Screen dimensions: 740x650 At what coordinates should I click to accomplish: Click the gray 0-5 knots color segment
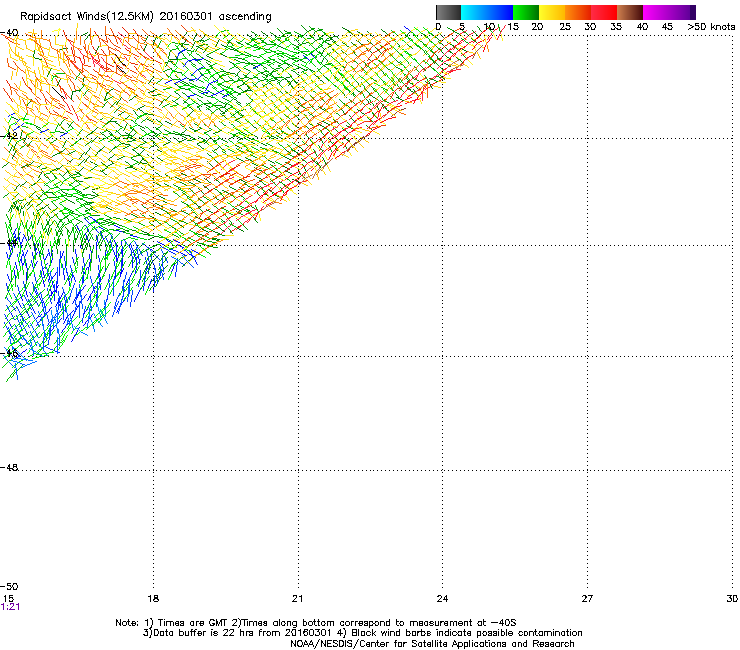pos(449,12)
